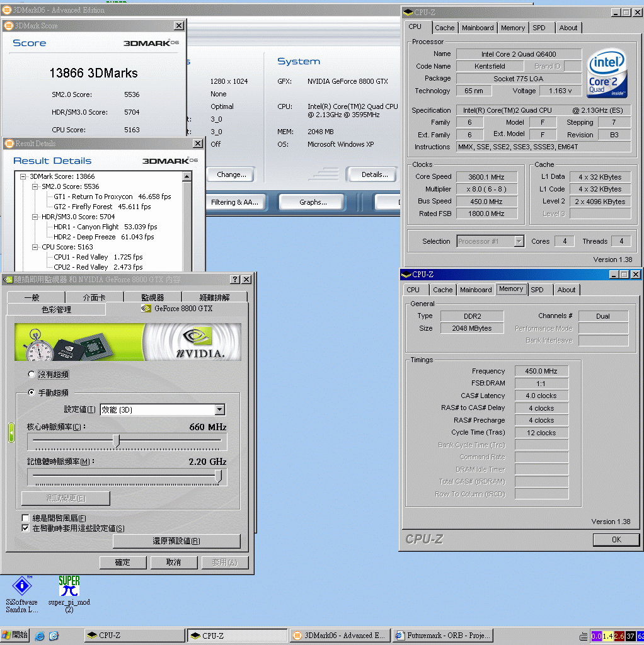Adjust the memory clock frequency slider
Viewport: 644px width, 645px height.
click(x=219, y=476)
